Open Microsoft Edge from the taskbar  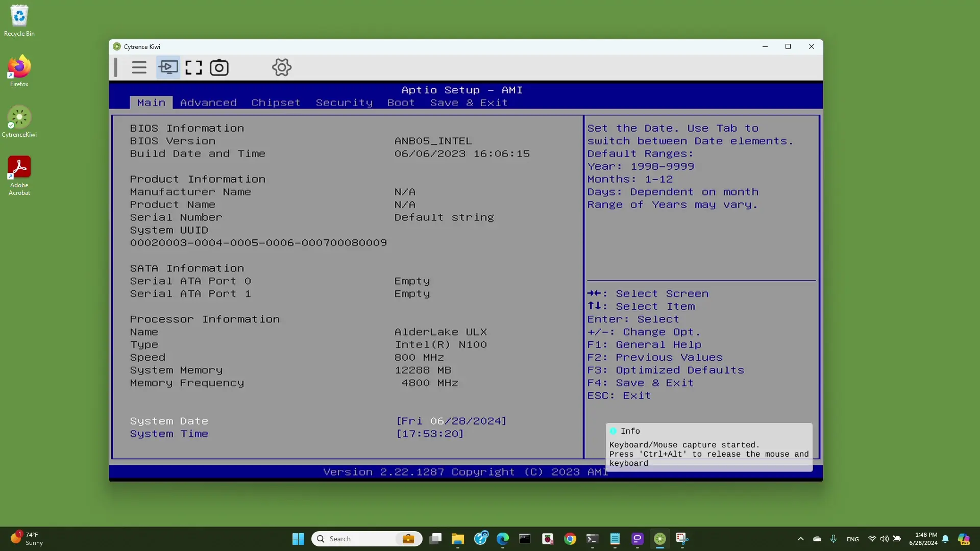[503, 539]
